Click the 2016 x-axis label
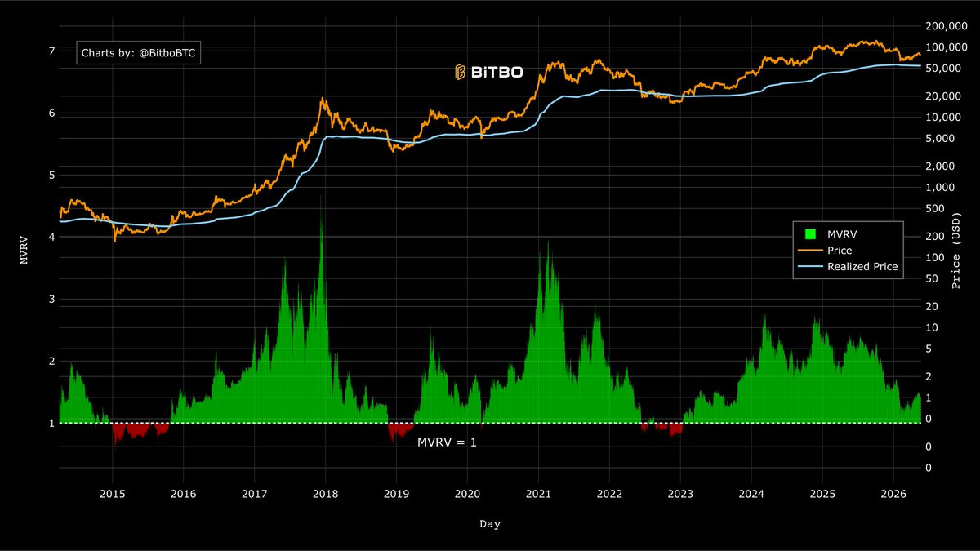Screen dimensions: 980x551 (183, 494)
